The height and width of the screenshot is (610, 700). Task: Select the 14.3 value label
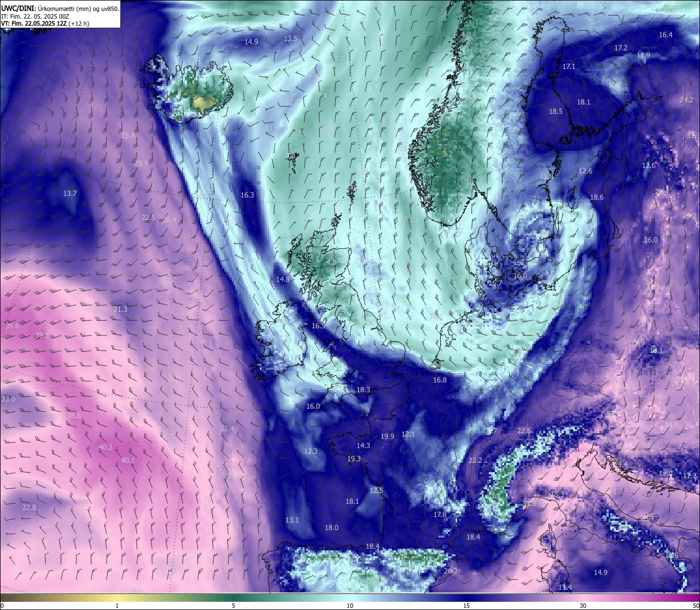tap(363, 446)
